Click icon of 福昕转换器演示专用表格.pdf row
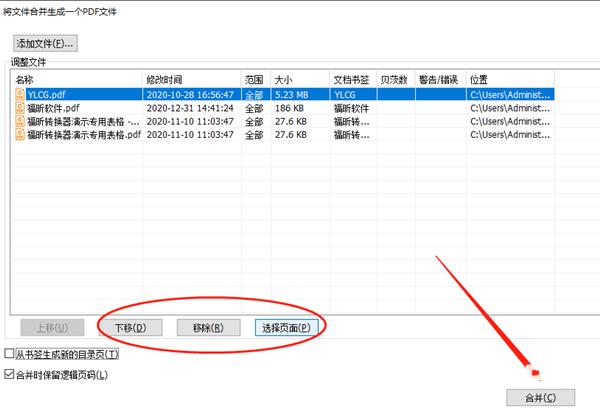 coord(20,134)
